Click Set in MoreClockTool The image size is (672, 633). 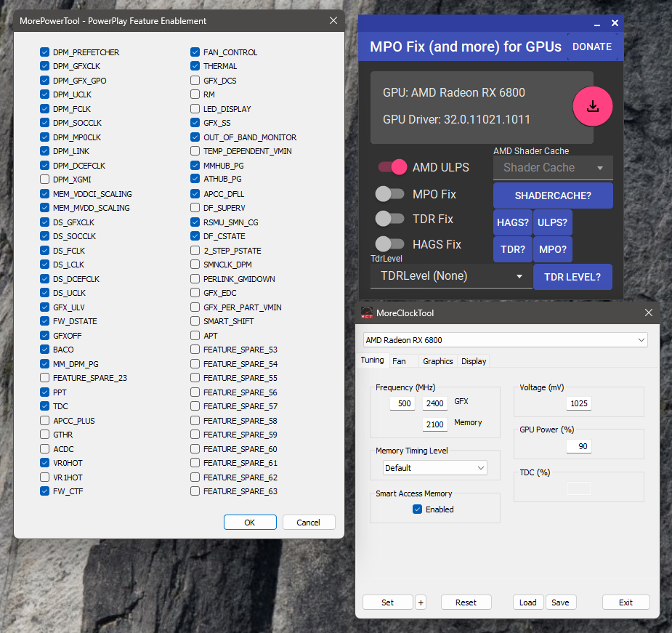click(x=387, y=602)
